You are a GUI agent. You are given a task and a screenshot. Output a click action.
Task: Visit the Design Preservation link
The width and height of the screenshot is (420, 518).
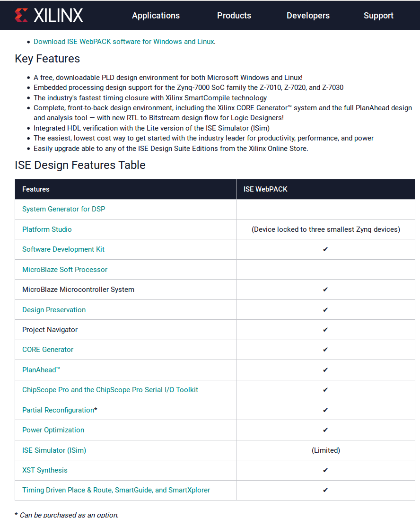coord(54,310)
